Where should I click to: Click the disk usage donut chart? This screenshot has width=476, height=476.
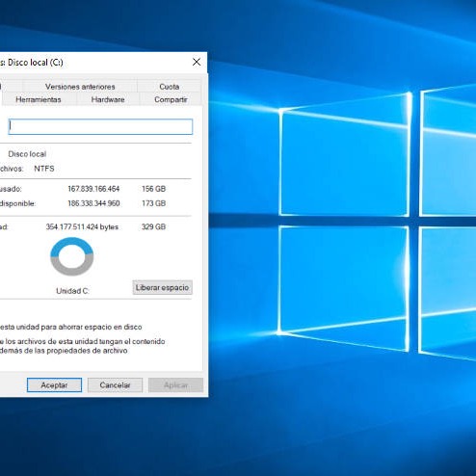(x=72, y=256)
